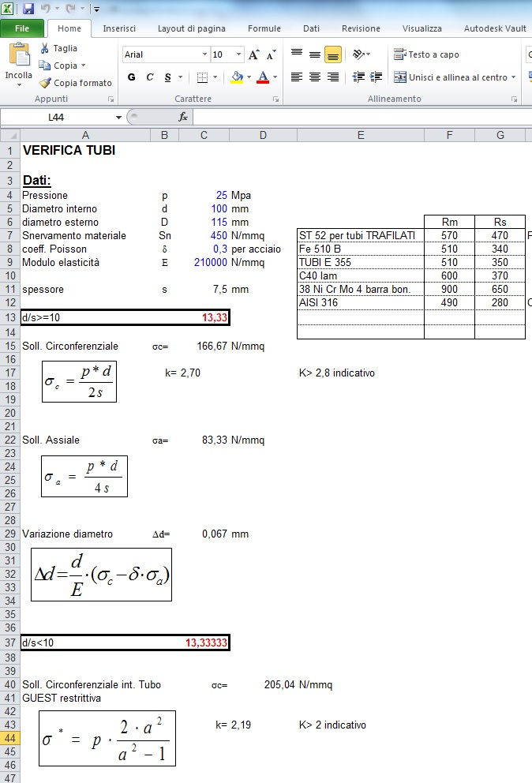Toggle bold formatting (G)
This screenshot has width=532, height=783.
(x=131, y=77)
